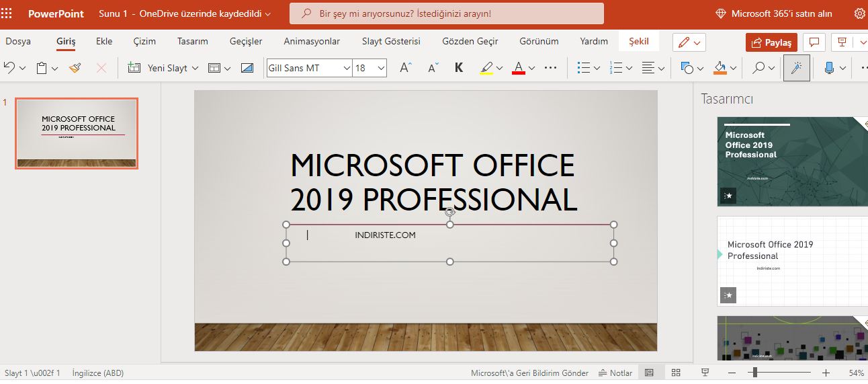The image size is (868, 384).
Task: Click Microsoft'a Geri Bildirim Gönder
Action: point(529,373)
